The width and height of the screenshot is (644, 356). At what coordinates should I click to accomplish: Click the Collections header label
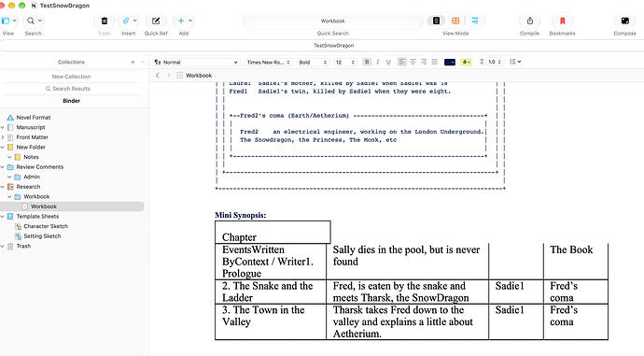pyautogui.click(x=71, y=62)
